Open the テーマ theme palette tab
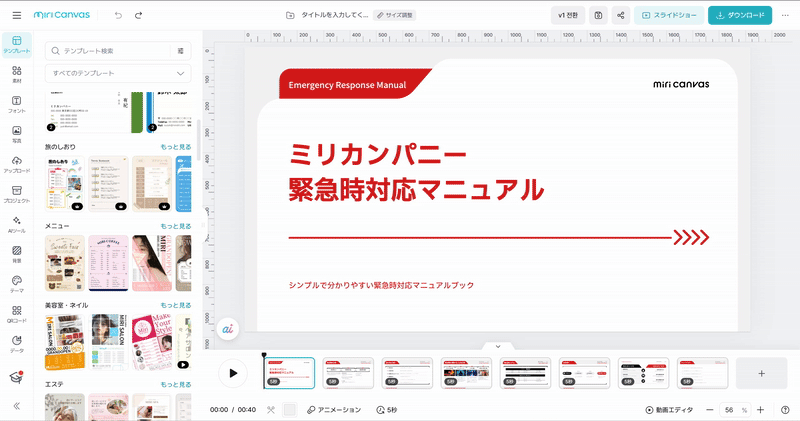Viewport: 800px width, 421px height. [x=17, y=285]
